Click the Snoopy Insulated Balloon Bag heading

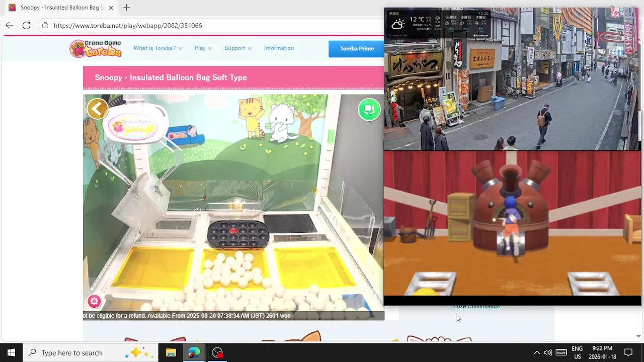[171, 77]
